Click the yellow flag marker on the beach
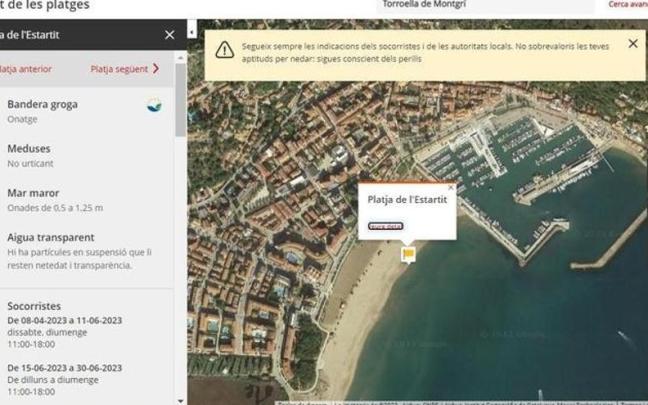Image resolution: width=648 pixels, height=405 pixels. 408,255
